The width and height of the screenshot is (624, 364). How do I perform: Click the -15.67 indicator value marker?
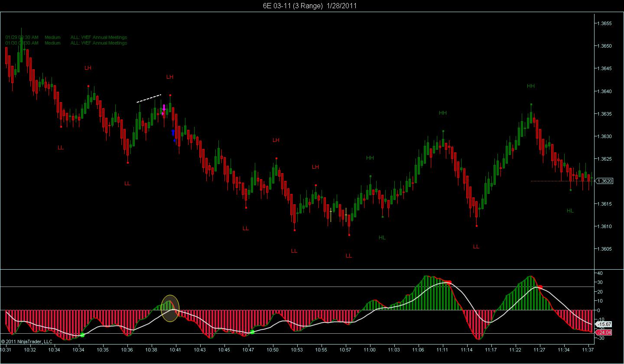coord(604,324)
